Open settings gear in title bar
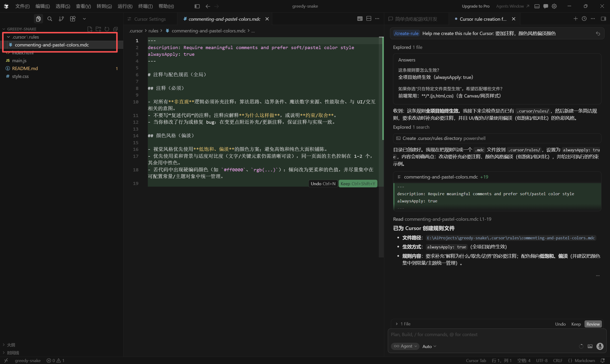 click(x=554, y=6)
